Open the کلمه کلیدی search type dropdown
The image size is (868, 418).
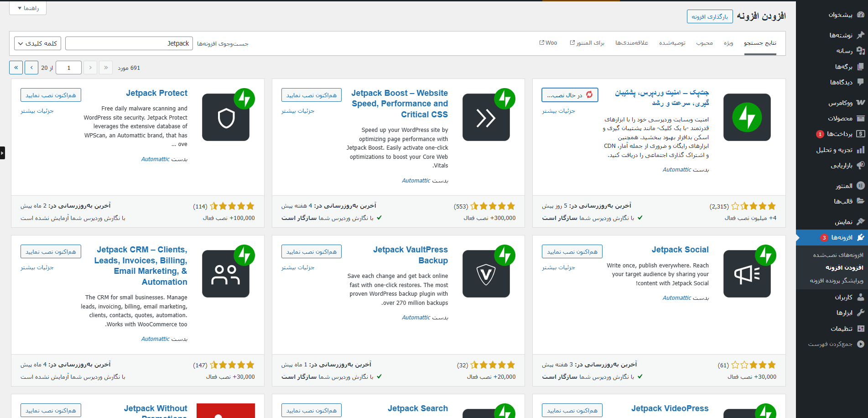pyautogui.click(x=38, y=43)
